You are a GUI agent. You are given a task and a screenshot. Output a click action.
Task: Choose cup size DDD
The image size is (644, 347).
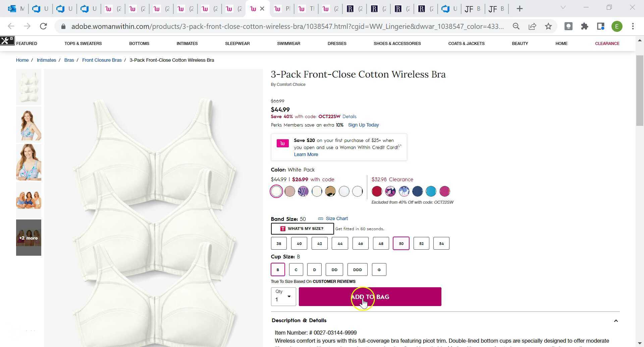tap(357, 269)
